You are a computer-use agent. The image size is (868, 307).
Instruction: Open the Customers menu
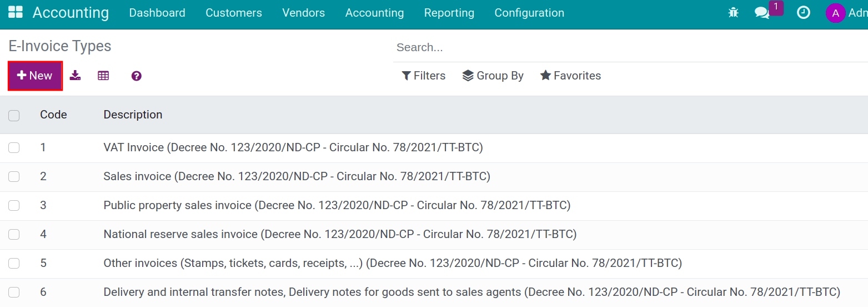[234, 13]
